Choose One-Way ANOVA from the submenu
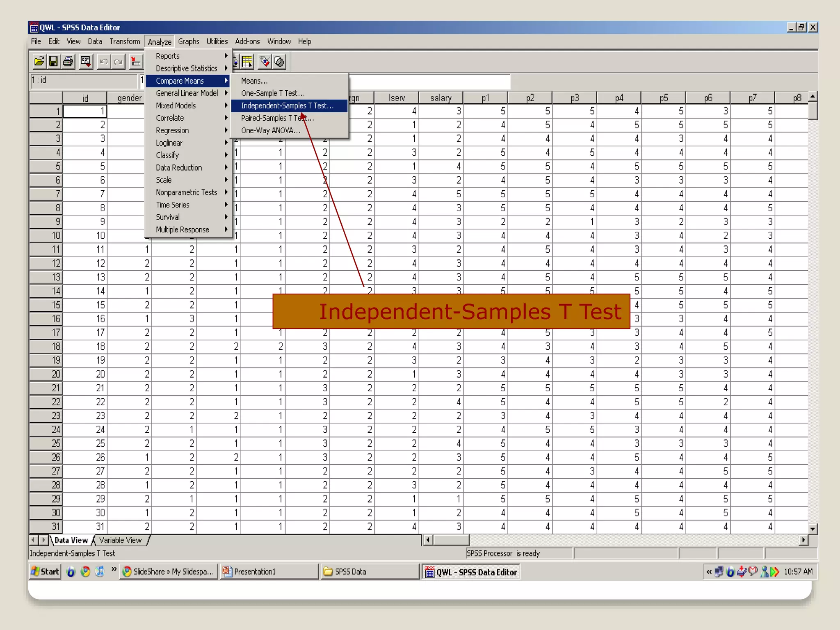This screenshot has width=840, height=630. click(x=271, y=130)
